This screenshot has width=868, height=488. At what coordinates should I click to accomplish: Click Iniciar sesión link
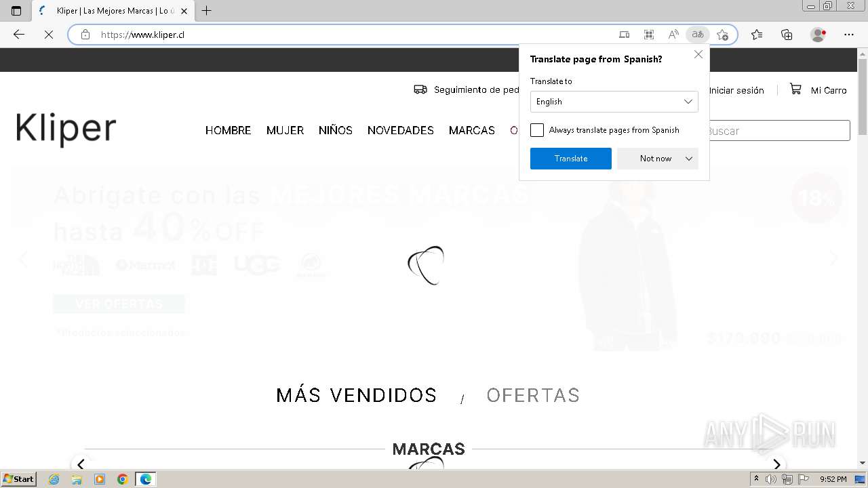pos(736,90)
